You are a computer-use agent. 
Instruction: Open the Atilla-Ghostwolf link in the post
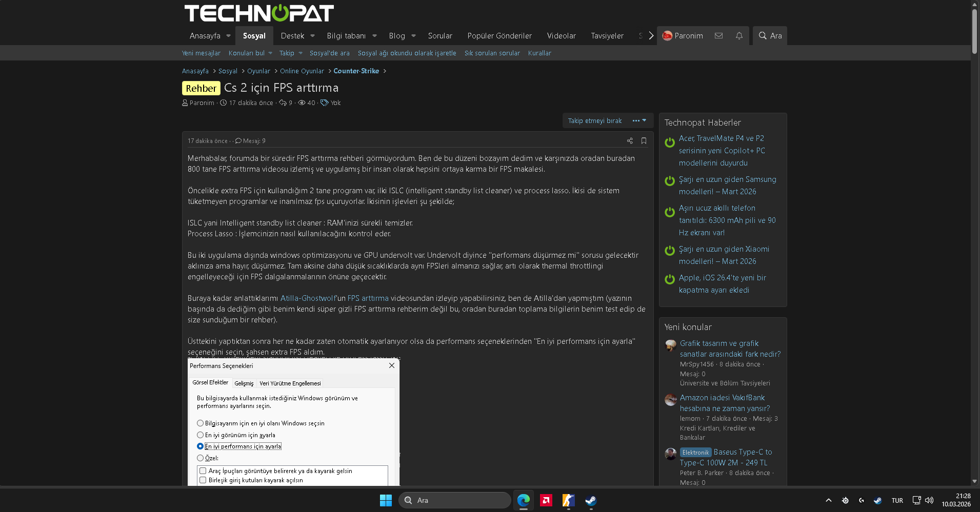(x=308, y=298)
